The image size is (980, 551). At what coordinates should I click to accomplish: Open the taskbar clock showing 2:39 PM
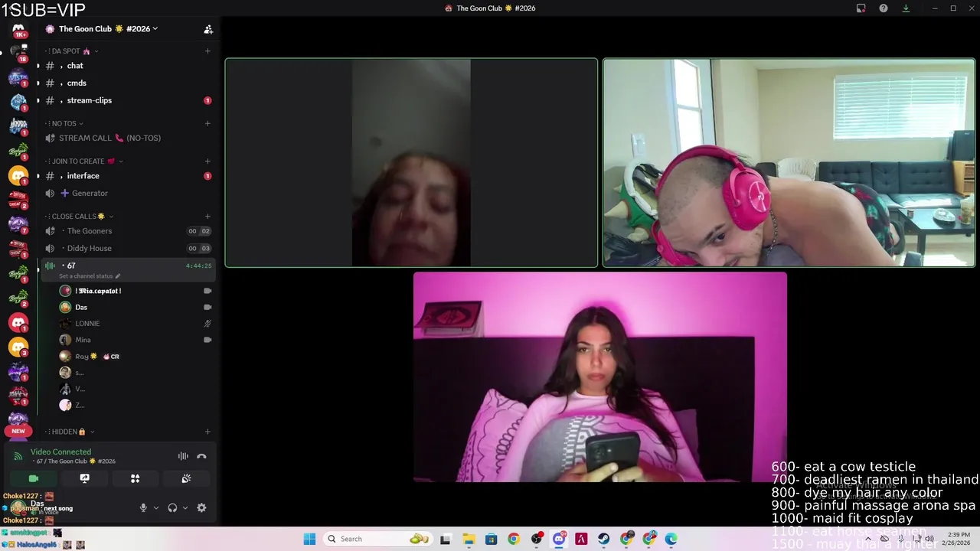(958, 539)
